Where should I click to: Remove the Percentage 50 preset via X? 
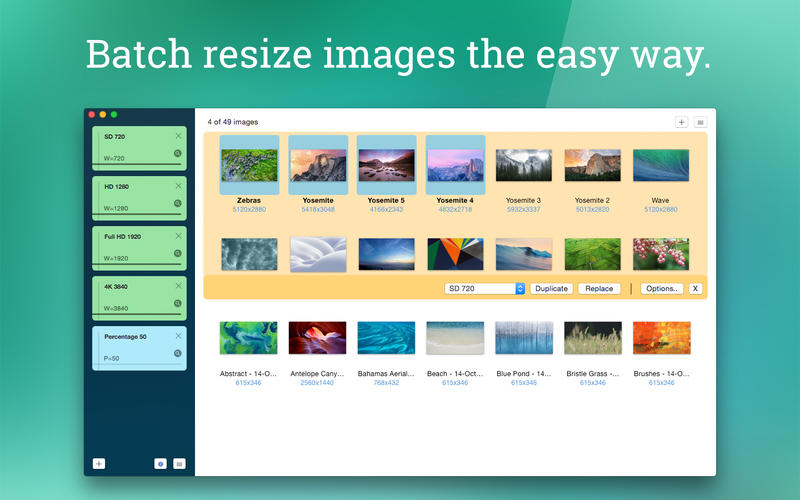point(179,336)
